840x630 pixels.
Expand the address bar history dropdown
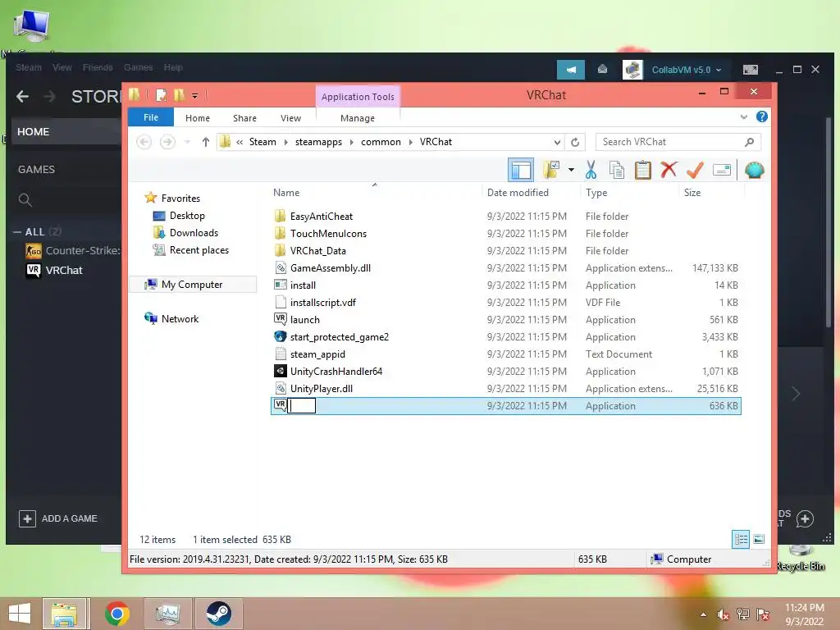point(557,142)
